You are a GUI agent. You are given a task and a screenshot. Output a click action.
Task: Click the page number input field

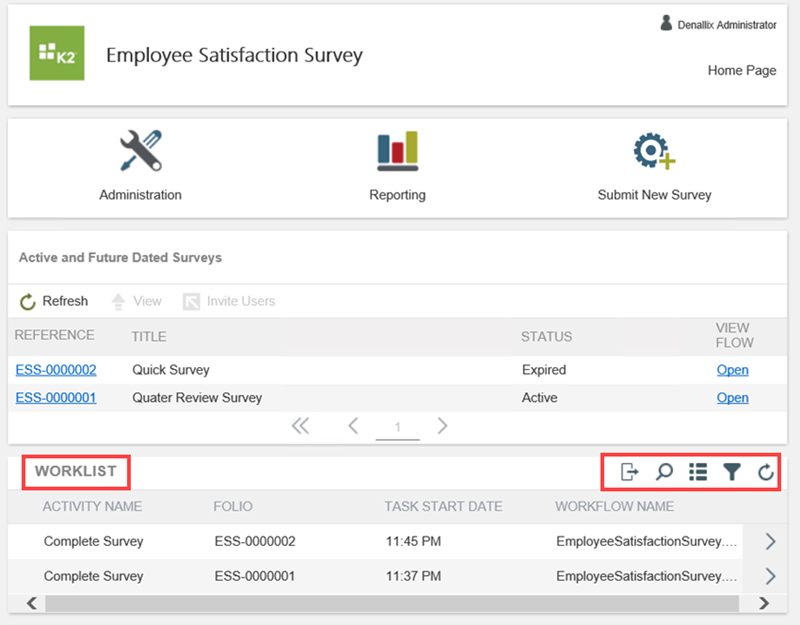point(397,428)
